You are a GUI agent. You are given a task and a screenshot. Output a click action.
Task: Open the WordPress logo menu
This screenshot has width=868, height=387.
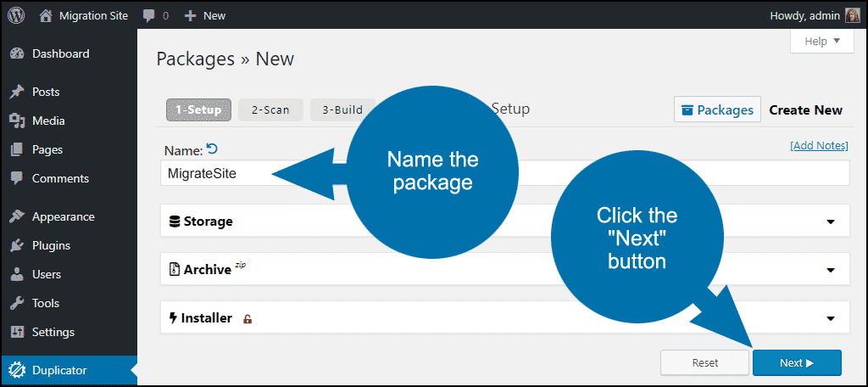tap(16, 15)
